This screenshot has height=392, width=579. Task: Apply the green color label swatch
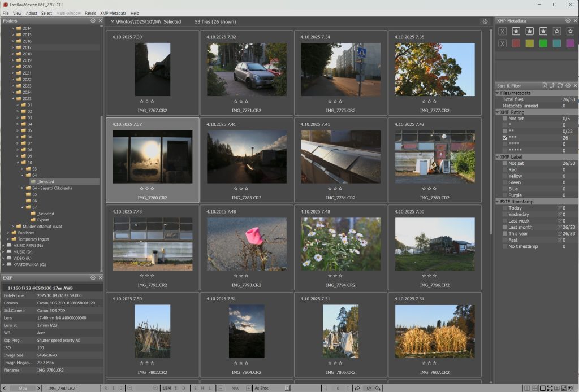(x=543, y=43)
